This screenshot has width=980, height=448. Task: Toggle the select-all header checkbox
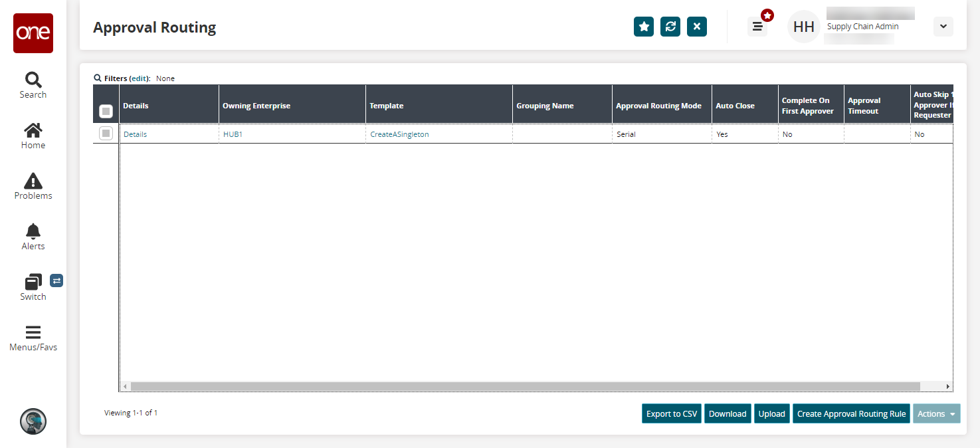click(106, 112)
